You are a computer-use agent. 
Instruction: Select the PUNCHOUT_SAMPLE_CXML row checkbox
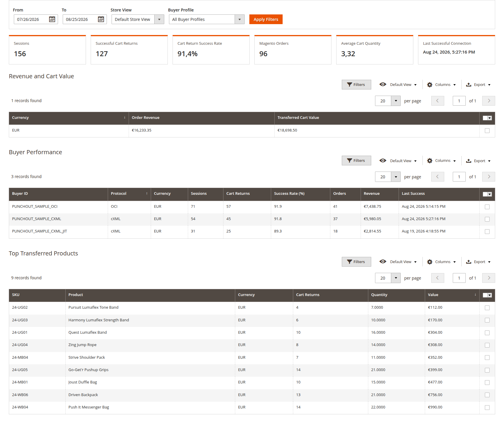[x=487, y=219]
